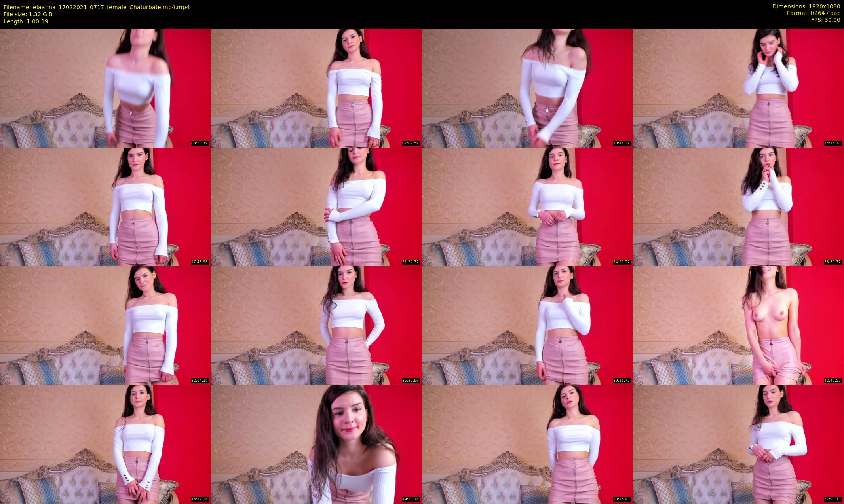Screen dimensions: 844x504
Task: Choose the thumbnail frame stamped 28:30.37
Action: click(x=738, y=207)
